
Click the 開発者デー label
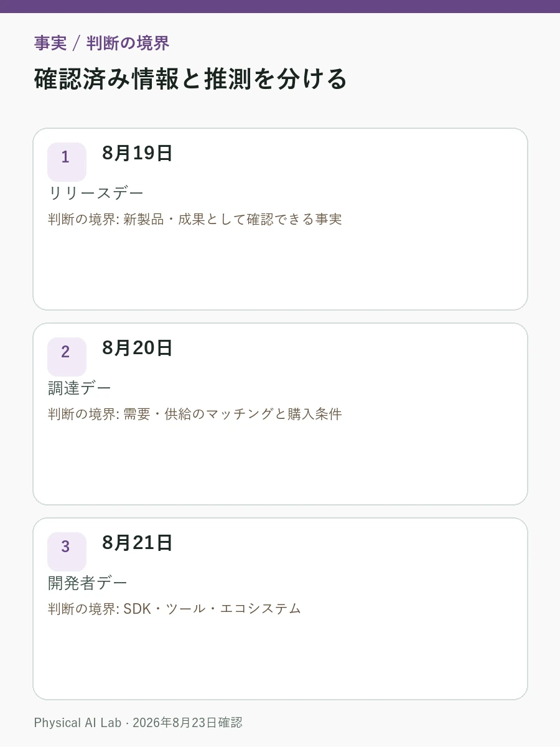[x=88, y=583]
